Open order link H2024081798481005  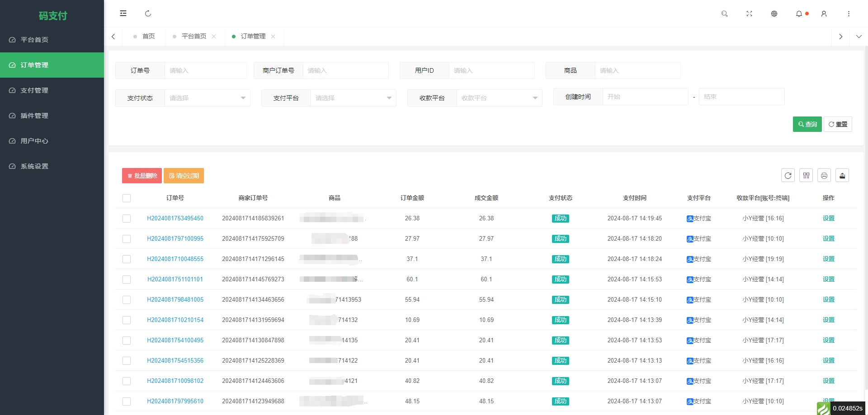(175, 299)
